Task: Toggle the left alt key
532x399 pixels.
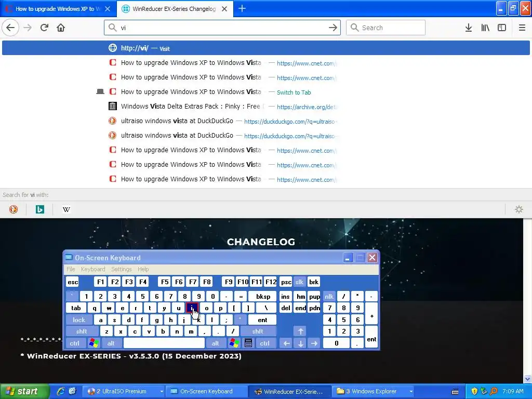Action: (111, 343)
